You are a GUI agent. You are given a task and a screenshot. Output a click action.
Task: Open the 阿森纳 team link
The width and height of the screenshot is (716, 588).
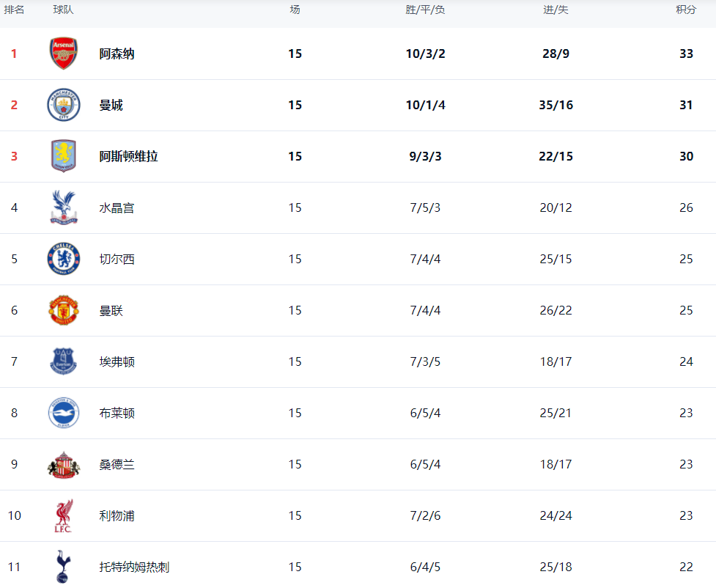(117, 54)
